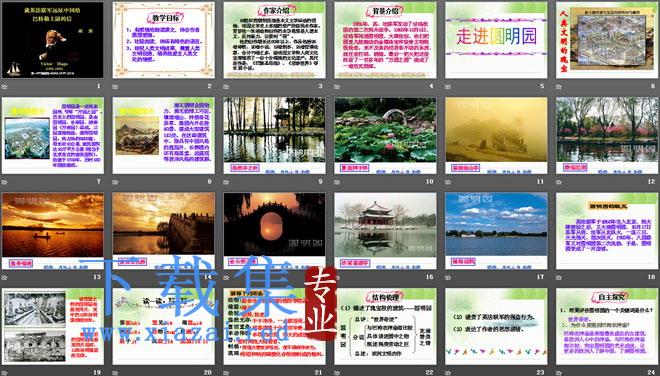Click the star icon below slide 3

tap(226, 86)
